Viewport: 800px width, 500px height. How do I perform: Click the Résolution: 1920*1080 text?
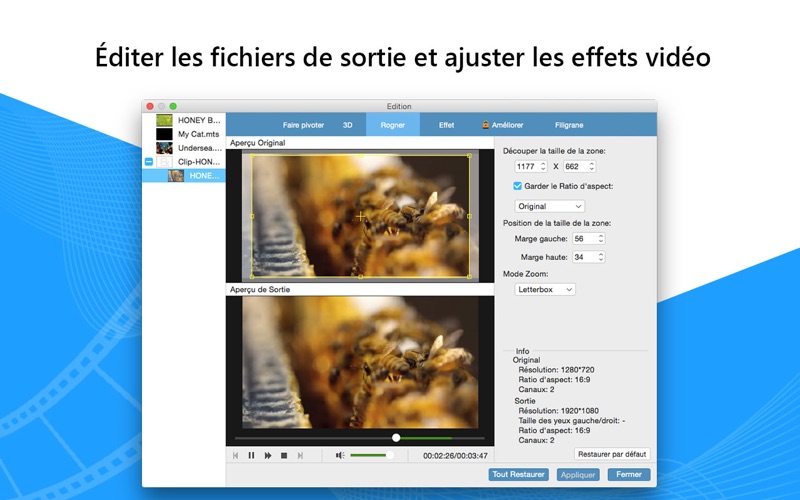pyautogui.click(x=559, y=410)
